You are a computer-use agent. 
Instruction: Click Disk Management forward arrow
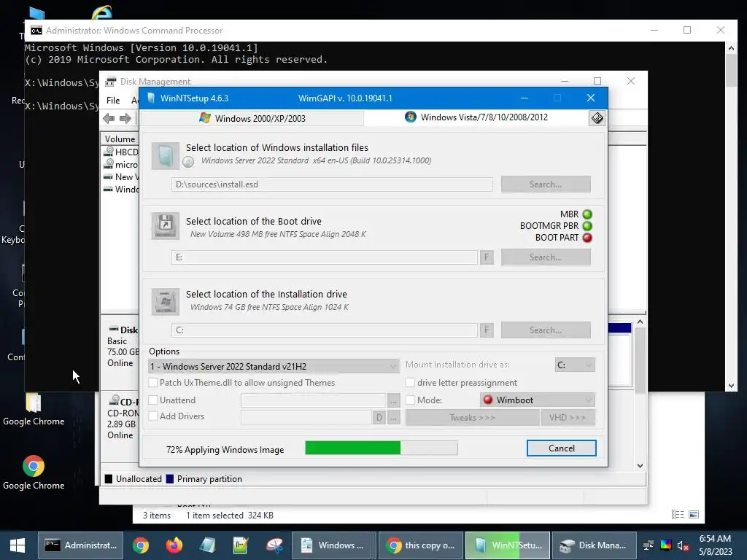pos(125,118)
